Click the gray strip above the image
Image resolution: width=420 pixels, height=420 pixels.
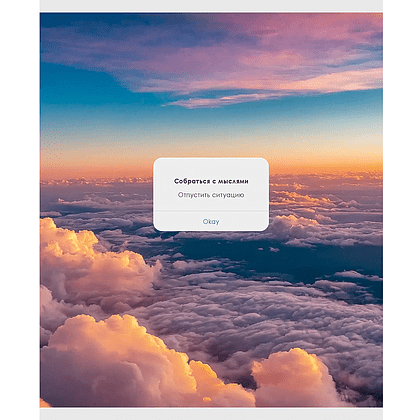point(211,6)
